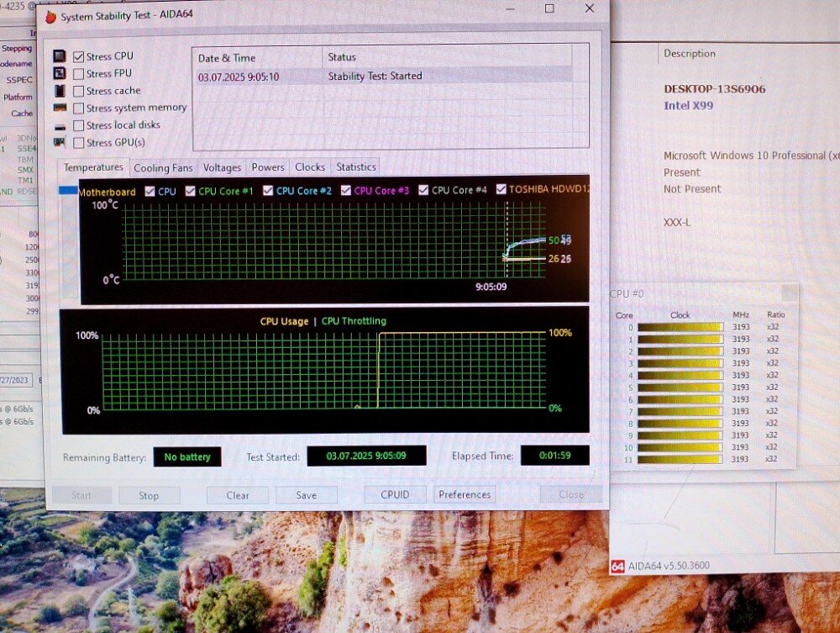Open the CPUID panel button
The height and width of the screenshot is (633, 840).
click(x=395, y=495)
